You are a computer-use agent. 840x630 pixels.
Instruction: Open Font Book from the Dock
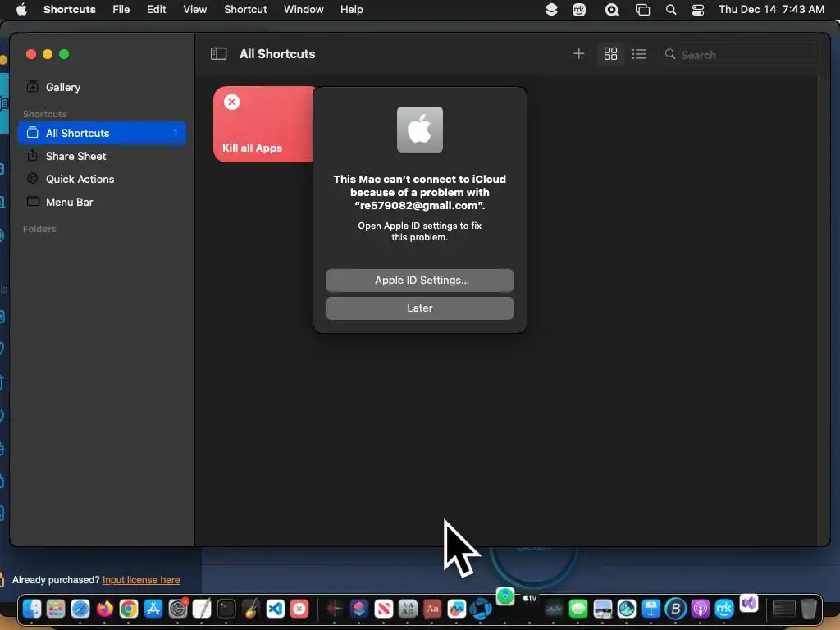click(408, 609)
